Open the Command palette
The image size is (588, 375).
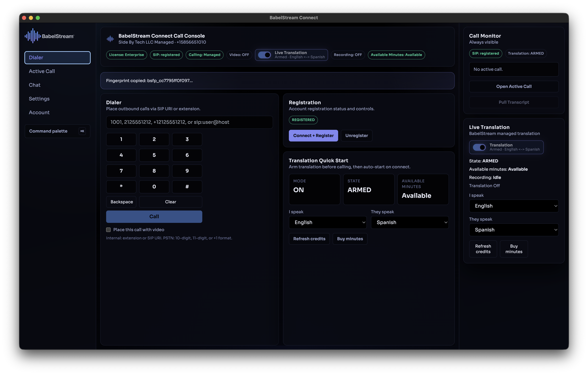coord(57,131)
